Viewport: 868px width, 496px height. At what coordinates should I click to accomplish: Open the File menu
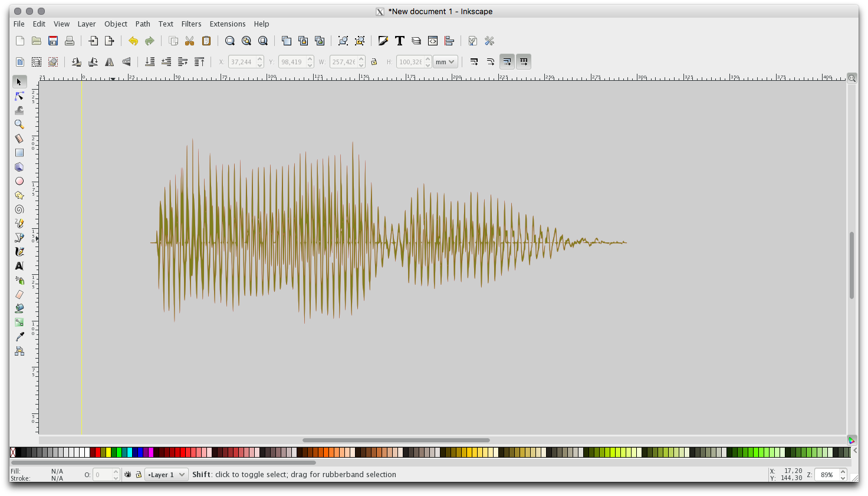(19, 24)
